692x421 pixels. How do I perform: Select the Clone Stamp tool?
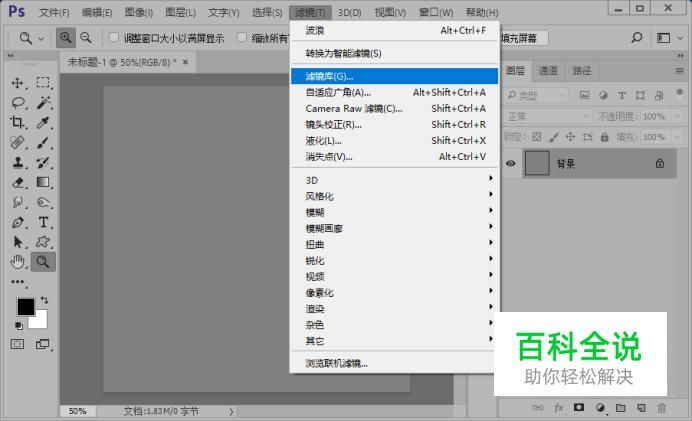17,162
